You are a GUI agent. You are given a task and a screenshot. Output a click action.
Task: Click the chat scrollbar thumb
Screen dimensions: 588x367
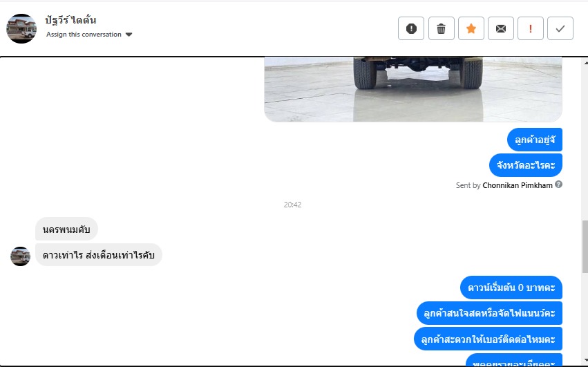pos(585,247)
